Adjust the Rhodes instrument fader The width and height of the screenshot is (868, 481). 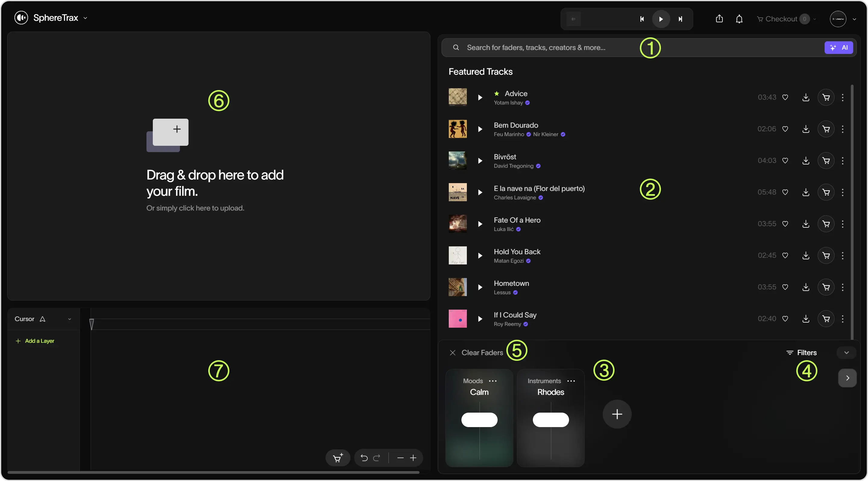[551, 420]
